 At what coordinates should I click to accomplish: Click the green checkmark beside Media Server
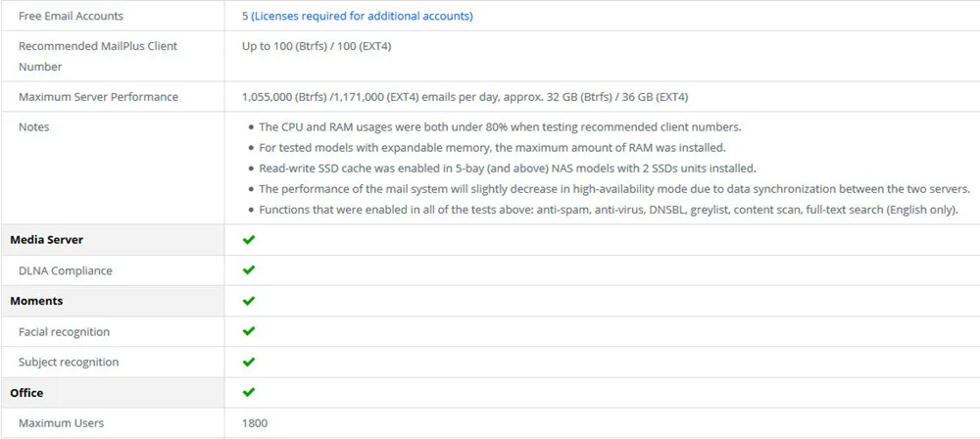coord(249,239)
